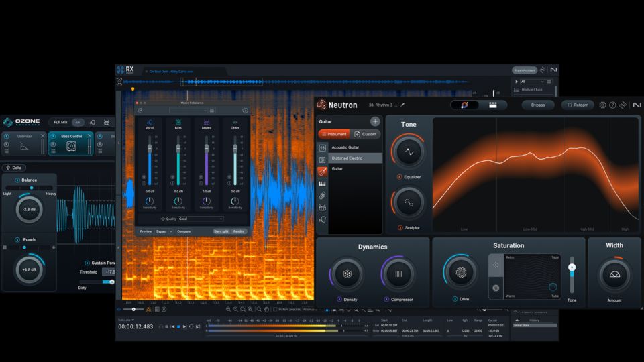The width and height of the screenshot is (644, 362).
Task: Toggle the Delta button in Ozone
Action: click(14, 168)
